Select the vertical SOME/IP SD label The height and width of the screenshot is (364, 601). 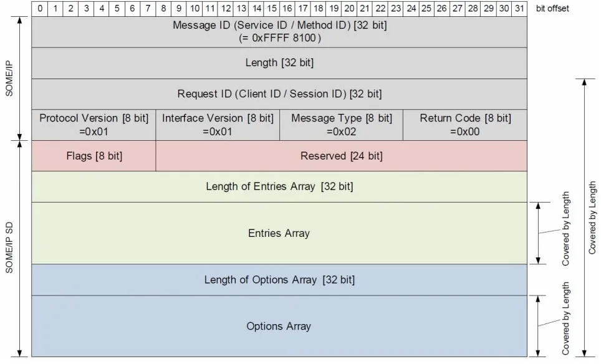[9, 247]
